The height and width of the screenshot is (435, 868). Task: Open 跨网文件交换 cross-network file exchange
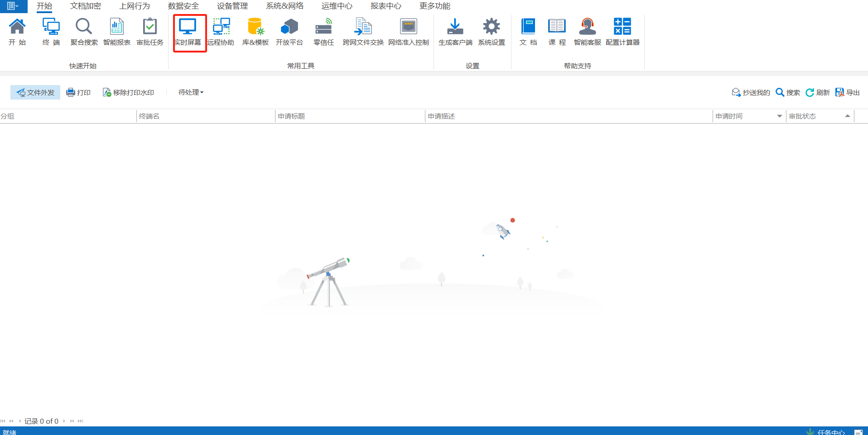(363, 32)
